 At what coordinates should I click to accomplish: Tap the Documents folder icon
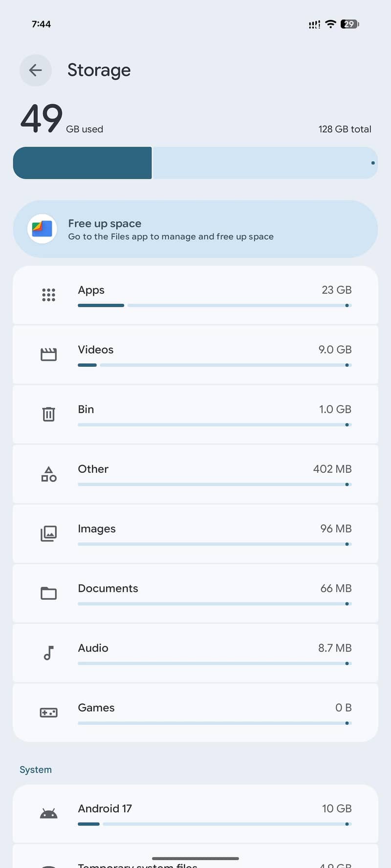click(x=48, y=593)
